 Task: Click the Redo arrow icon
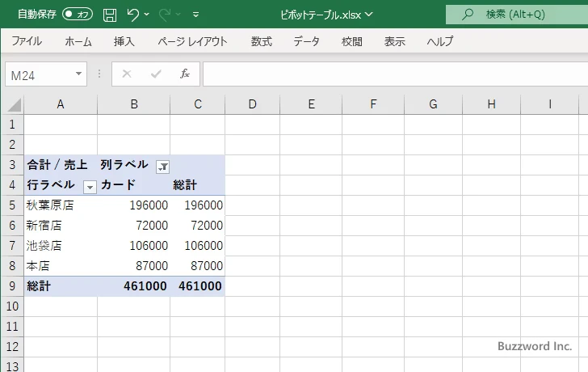[x=165, y=15]
